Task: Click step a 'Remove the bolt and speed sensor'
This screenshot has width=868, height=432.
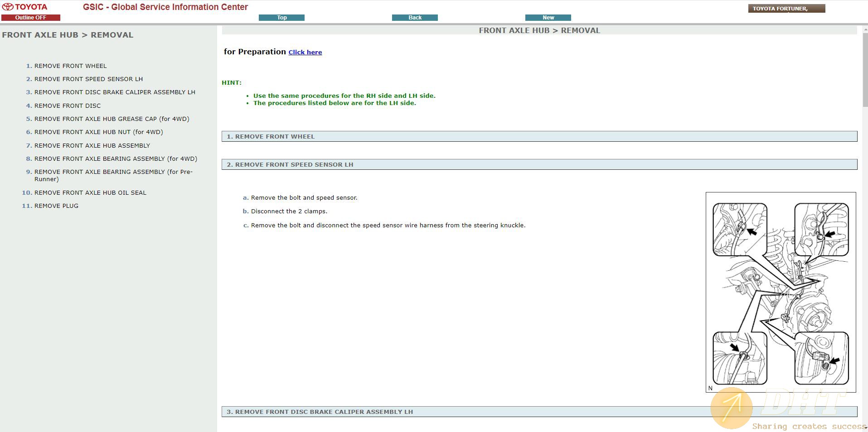Action: point(304,198)
